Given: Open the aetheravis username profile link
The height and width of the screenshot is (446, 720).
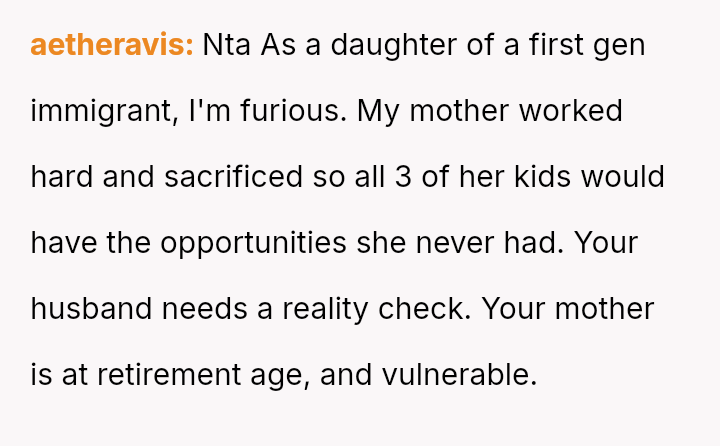Looking at the screenshot, I should pos(112,45).
